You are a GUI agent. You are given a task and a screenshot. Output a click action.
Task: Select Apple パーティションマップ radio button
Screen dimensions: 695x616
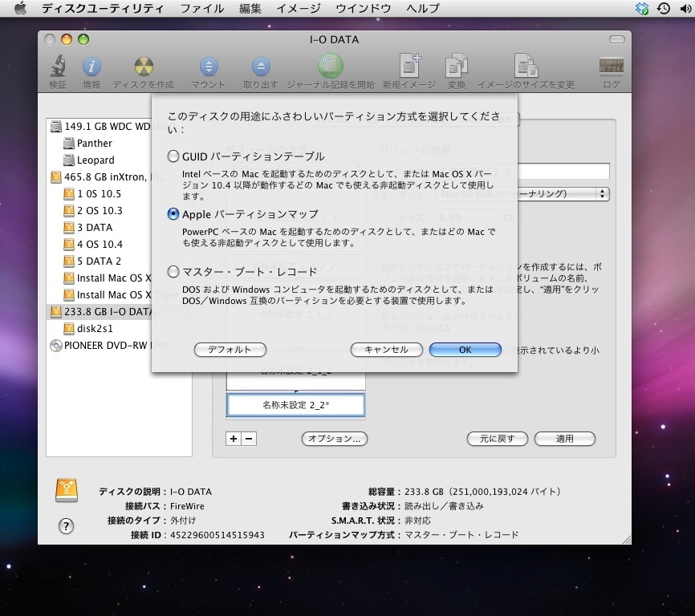173,214
